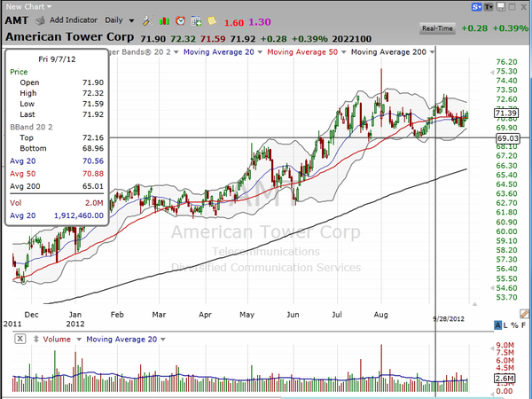The image size is (532, 399).
Task: Select the F scale option
Action: 523,325
